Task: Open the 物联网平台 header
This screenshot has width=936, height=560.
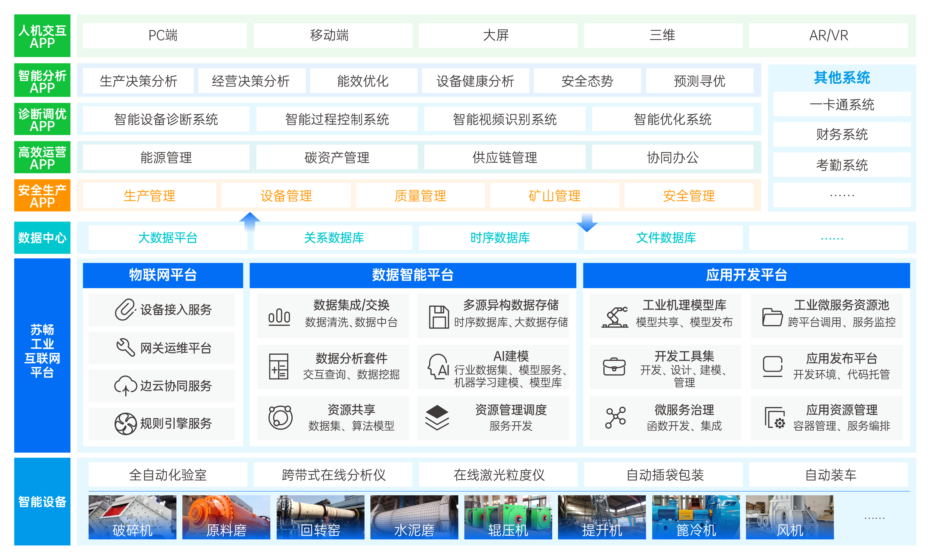Action: point(163,275)
